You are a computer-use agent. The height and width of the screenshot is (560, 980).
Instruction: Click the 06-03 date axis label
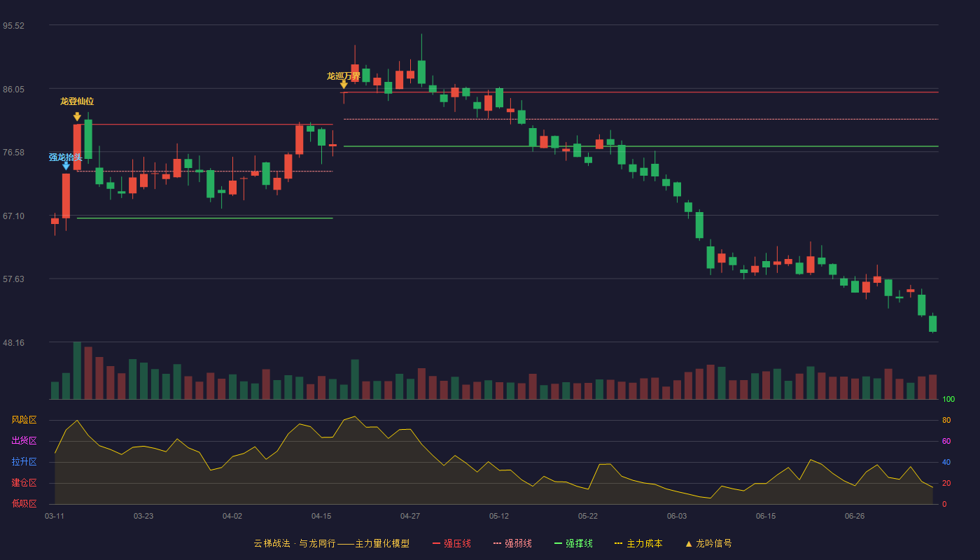coord(677,516)
